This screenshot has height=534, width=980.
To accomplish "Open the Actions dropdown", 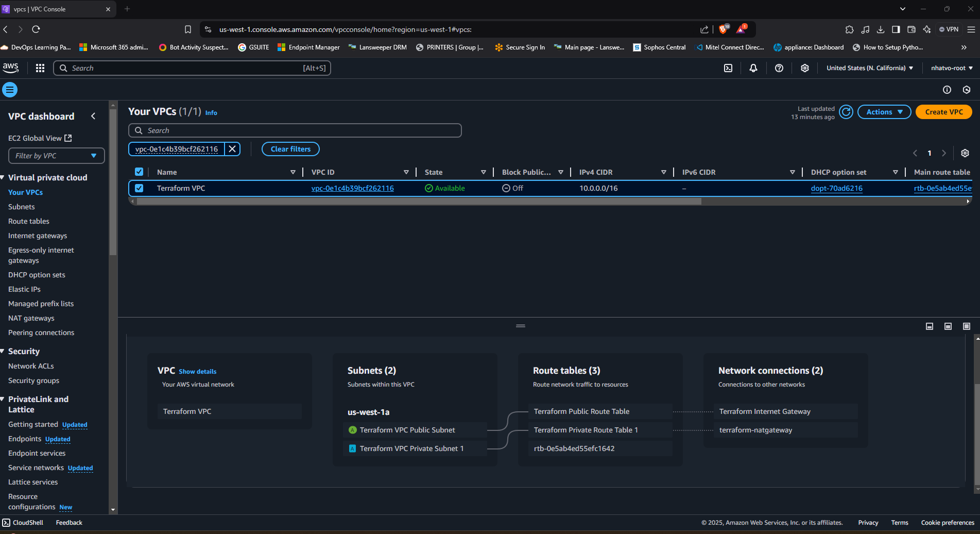I will (884, 112).
